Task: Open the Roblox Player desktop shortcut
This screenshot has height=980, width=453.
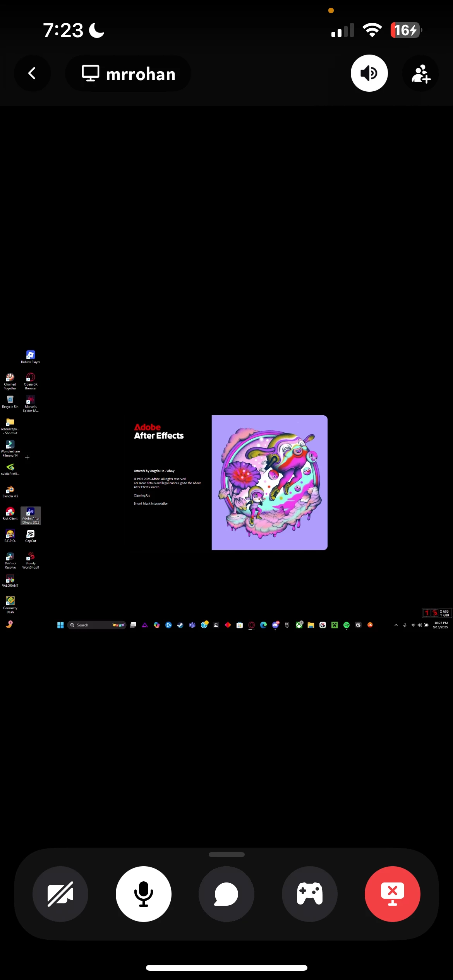Action: point(31,357)
